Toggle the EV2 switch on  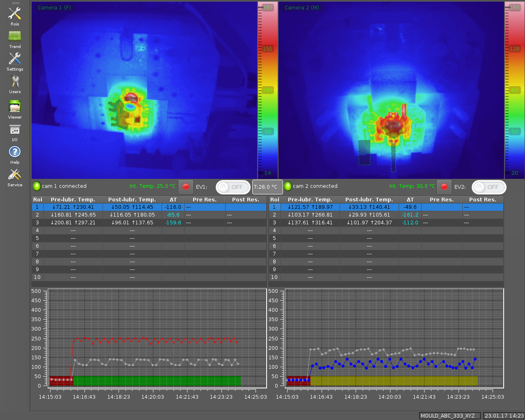pos(488,187)
